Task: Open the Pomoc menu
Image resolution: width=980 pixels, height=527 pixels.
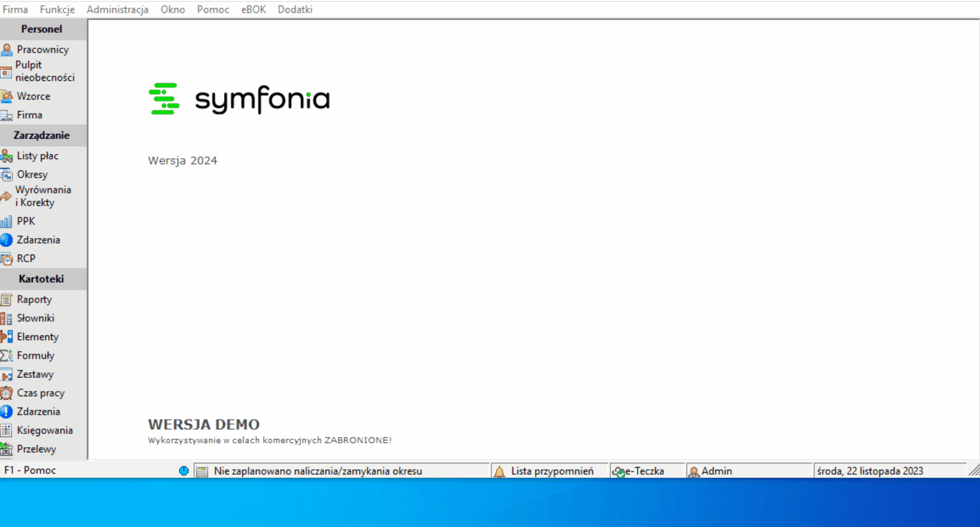Action: (213, 10)
